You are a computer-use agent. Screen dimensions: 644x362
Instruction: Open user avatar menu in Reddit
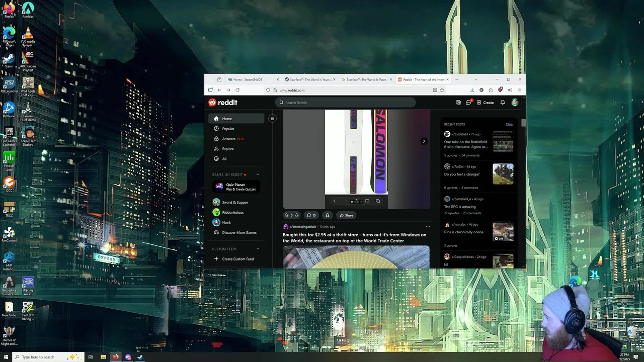point(515,103)
